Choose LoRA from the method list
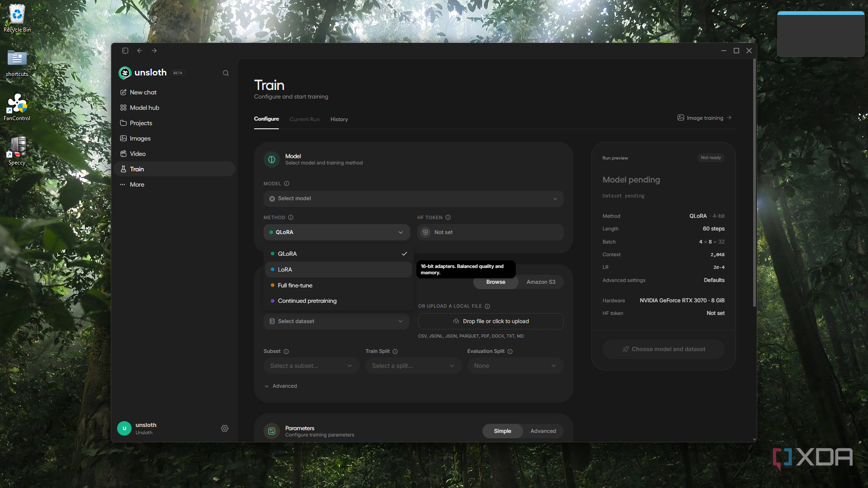 pyautogui.click(x=338, y=270)
